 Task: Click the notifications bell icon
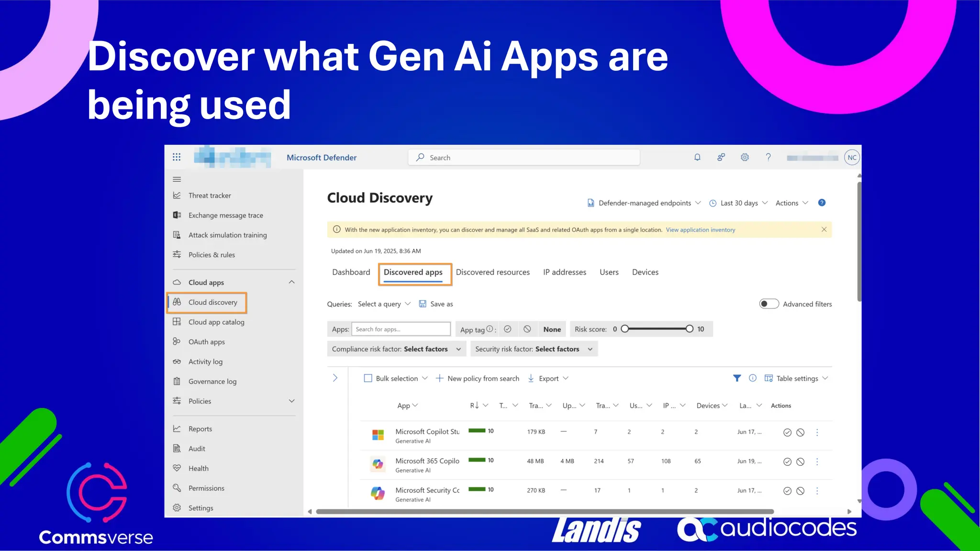tap(697, 157)
